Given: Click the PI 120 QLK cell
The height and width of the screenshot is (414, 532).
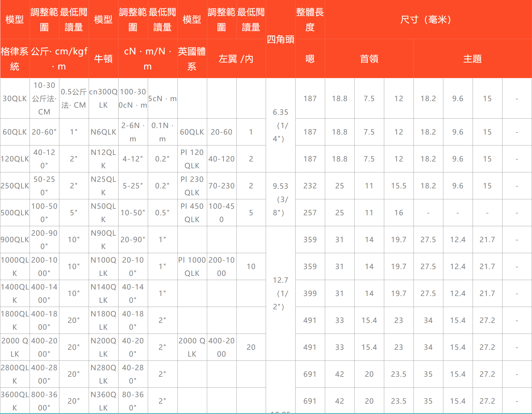Looking at the screenshot, I should click(x=192, y=159).
